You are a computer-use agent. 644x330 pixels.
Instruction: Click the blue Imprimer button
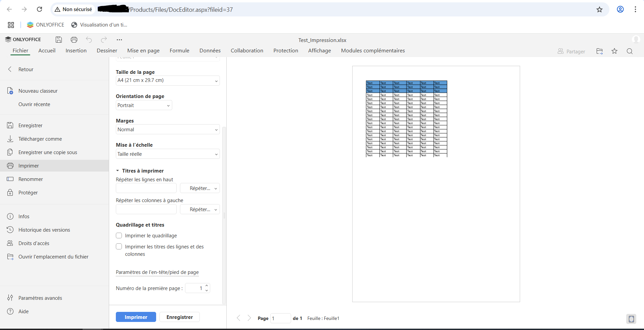point(136,317)
